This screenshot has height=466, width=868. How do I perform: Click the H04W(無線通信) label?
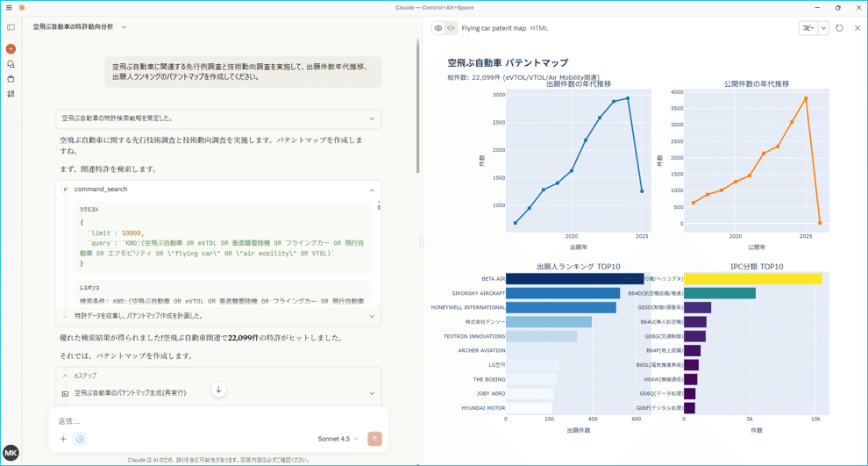(x=663, y=380)
